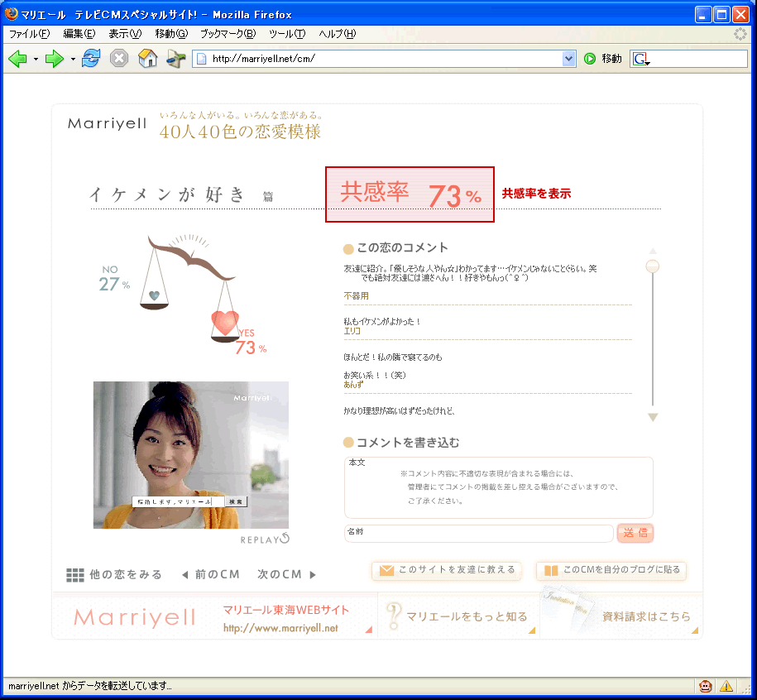757x700 pixels.
Task: Expand the URL address bar dropdown
Action: click(x=568, y=59)
